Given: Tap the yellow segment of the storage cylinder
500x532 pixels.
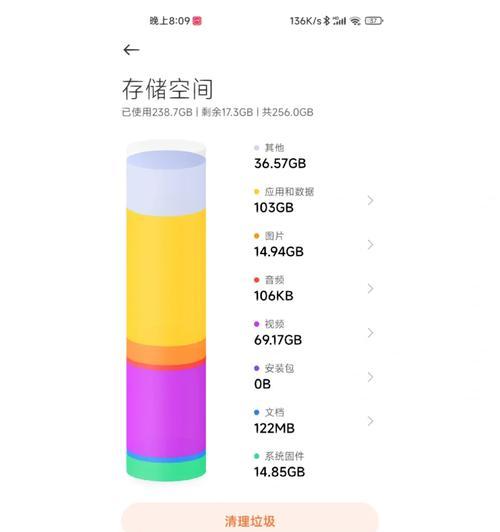Looking at the screenshot, I should click(x=166, y=277).
